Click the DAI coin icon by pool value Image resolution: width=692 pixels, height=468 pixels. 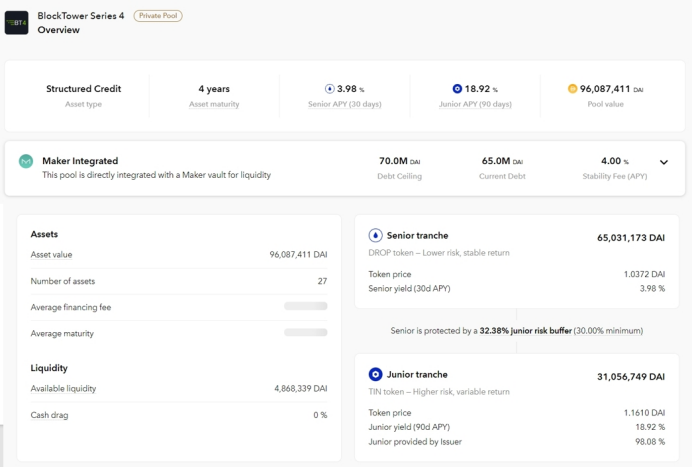click(x=573, y=89)
